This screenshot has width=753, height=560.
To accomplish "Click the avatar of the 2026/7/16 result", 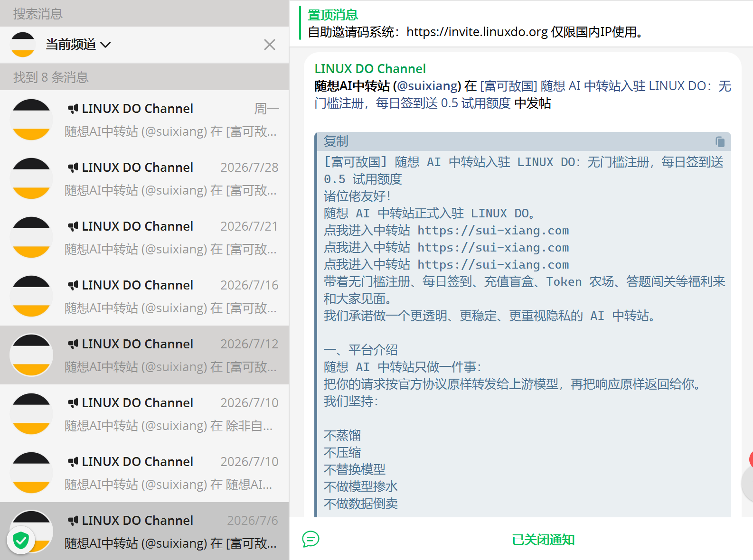I will pyautogui.click(x=31, y=296).
